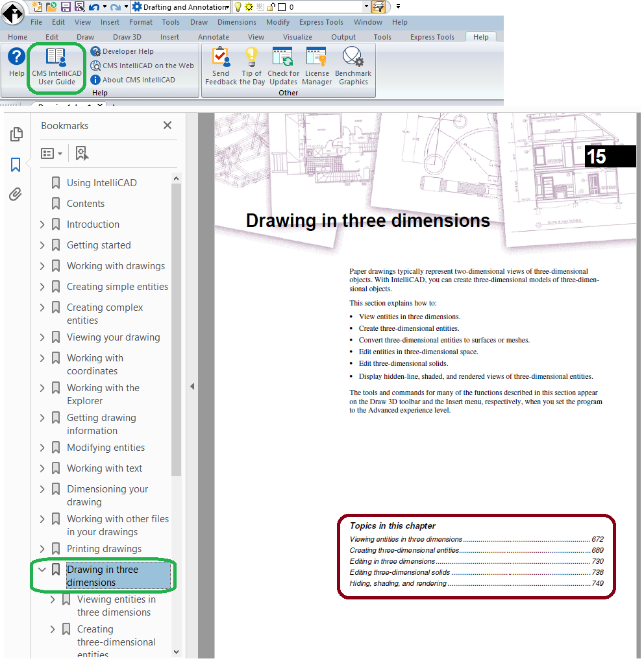Open Developer Help
Viewport: 644px width, 663px height.
(x=122, y=51)
